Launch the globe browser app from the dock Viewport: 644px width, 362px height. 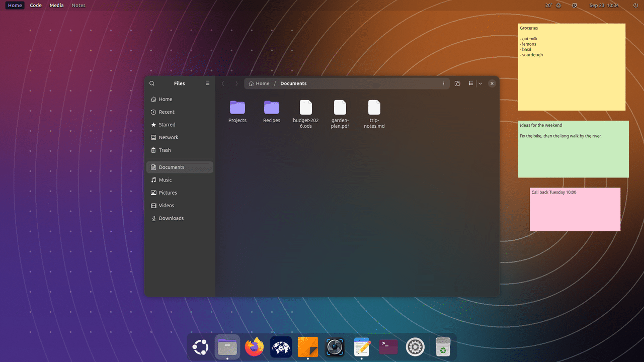click(281, 347)
